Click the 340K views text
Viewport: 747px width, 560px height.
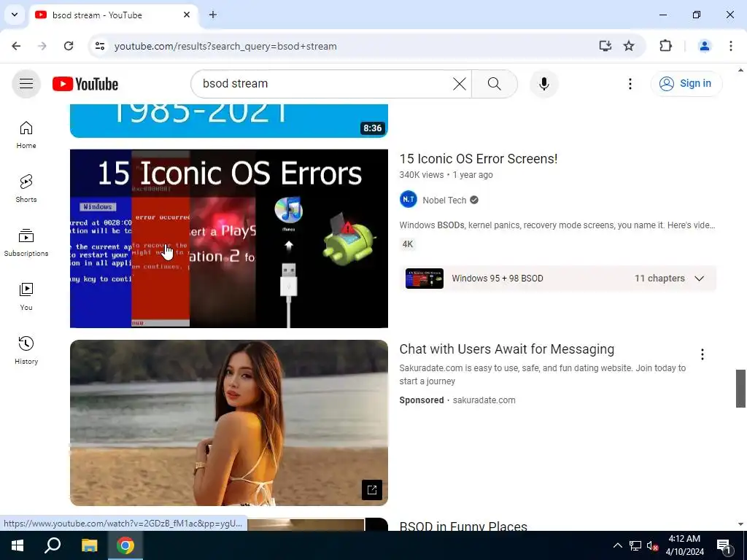[421, 175]
